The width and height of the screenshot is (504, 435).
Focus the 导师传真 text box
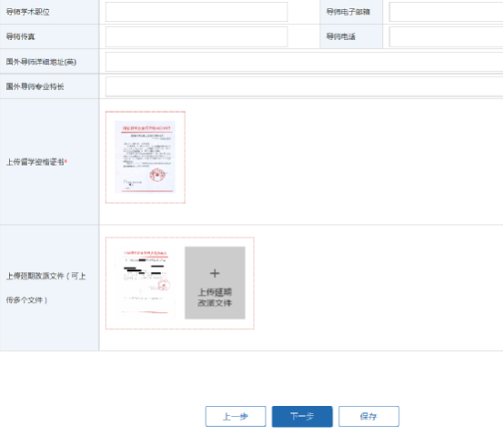(197, 36)
